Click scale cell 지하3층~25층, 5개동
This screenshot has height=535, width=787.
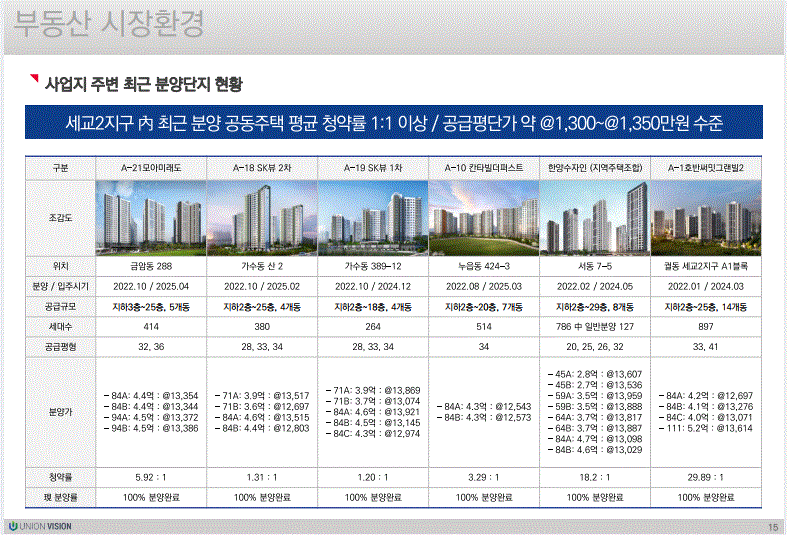click(x=151, y=307)
